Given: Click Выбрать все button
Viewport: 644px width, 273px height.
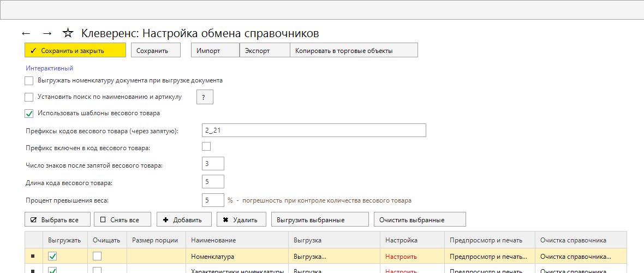Looking at the screenshot, I should [57, 219].
